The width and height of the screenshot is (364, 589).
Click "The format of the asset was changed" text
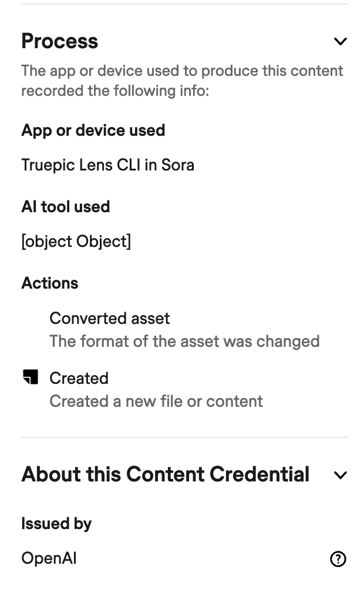[184, 342]
